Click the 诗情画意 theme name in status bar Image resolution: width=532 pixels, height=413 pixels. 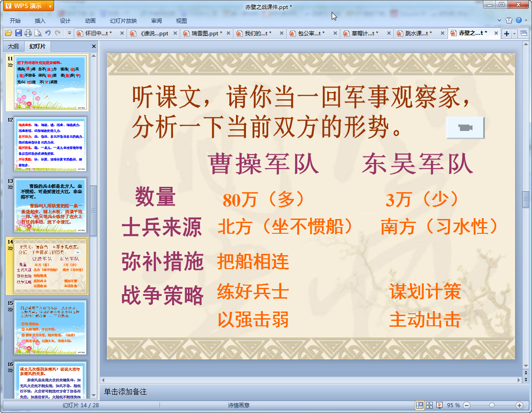tap(239, 405)
